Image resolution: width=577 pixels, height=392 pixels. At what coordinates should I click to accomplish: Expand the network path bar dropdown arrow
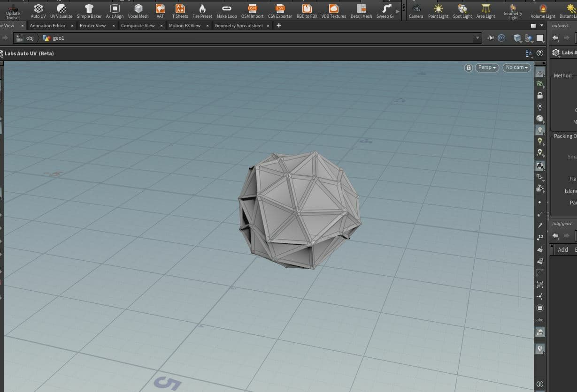click(477, 38)
